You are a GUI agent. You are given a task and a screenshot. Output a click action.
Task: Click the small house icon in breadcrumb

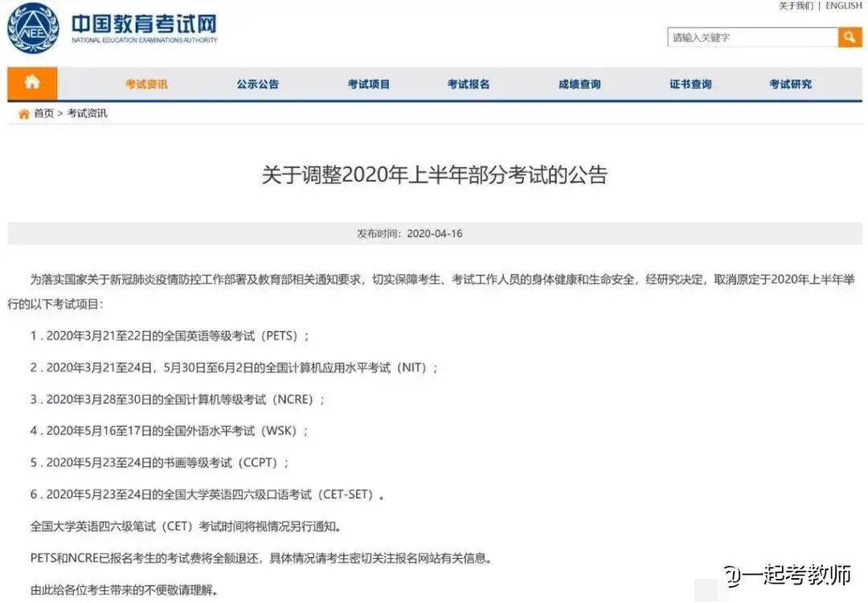23,113
